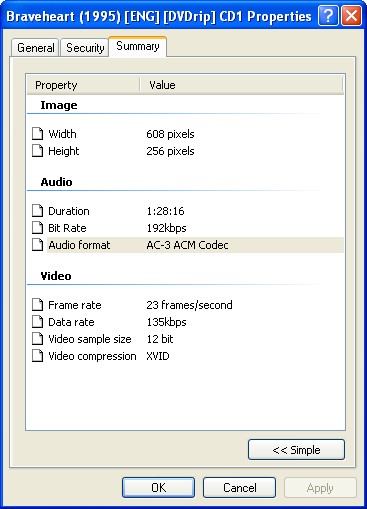Confirm the dialog with OK

[158, 488]
